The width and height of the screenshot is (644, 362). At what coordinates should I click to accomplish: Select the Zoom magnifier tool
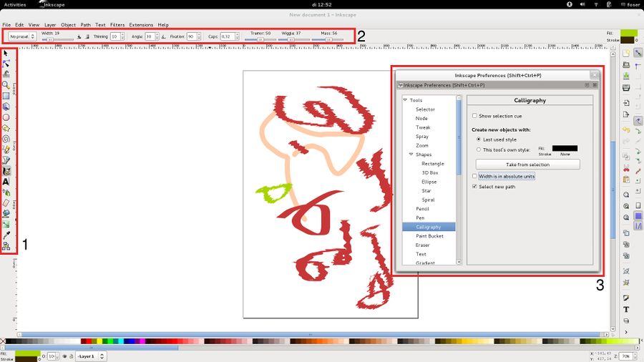[x=6, y=84]
